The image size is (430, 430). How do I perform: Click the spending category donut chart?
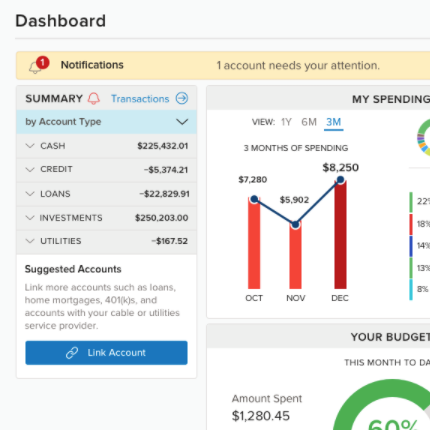click(x=423, y=137)
